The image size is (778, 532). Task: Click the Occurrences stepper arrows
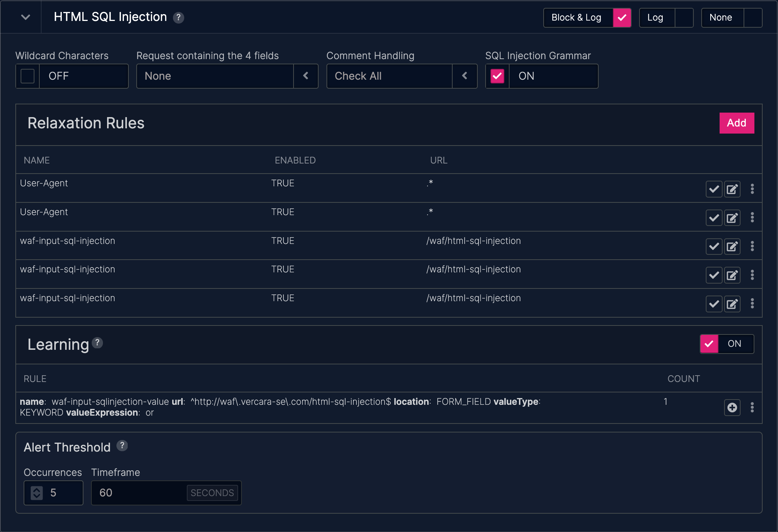point(37,493)
